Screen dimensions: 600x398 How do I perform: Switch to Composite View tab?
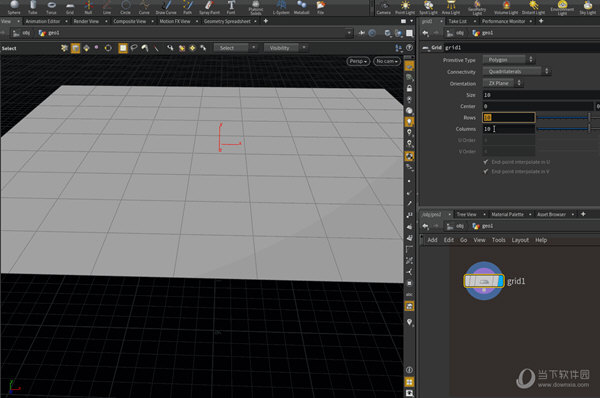(130, 21)
